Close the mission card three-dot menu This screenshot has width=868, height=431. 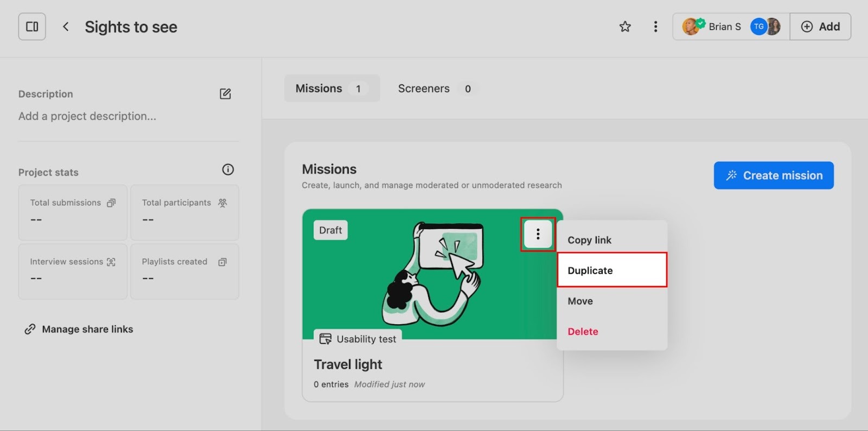coord(538,234)
